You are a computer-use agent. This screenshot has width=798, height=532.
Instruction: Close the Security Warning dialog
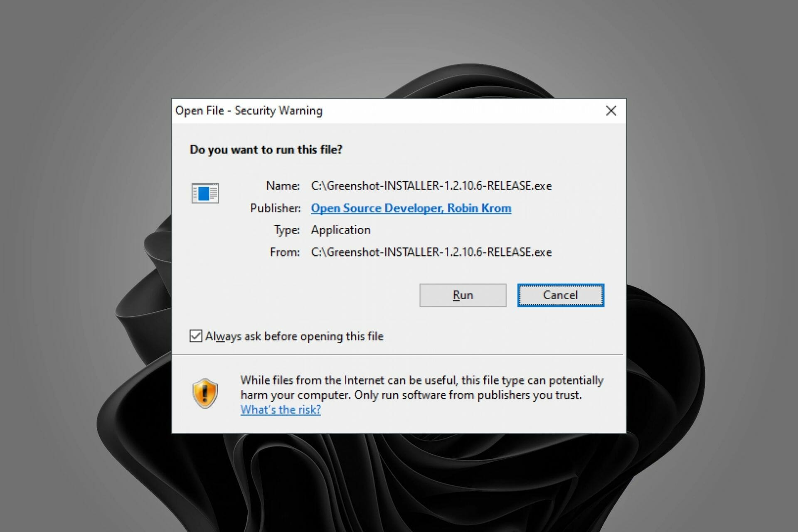tap(611, 111)
